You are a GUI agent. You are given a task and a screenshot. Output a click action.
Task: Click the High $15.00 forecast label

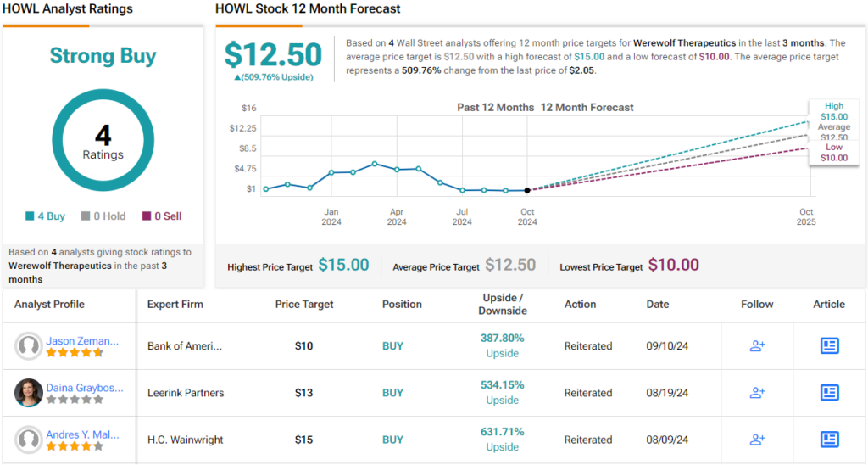(x=833, y=111)
